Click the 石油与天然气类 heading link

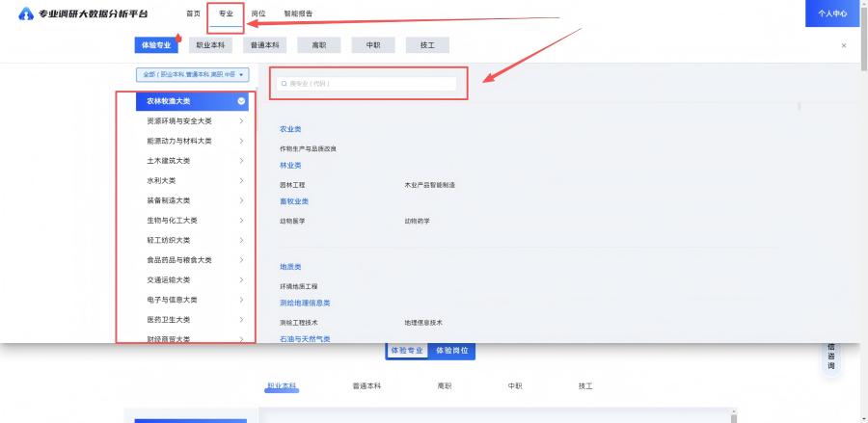(305, 338)
